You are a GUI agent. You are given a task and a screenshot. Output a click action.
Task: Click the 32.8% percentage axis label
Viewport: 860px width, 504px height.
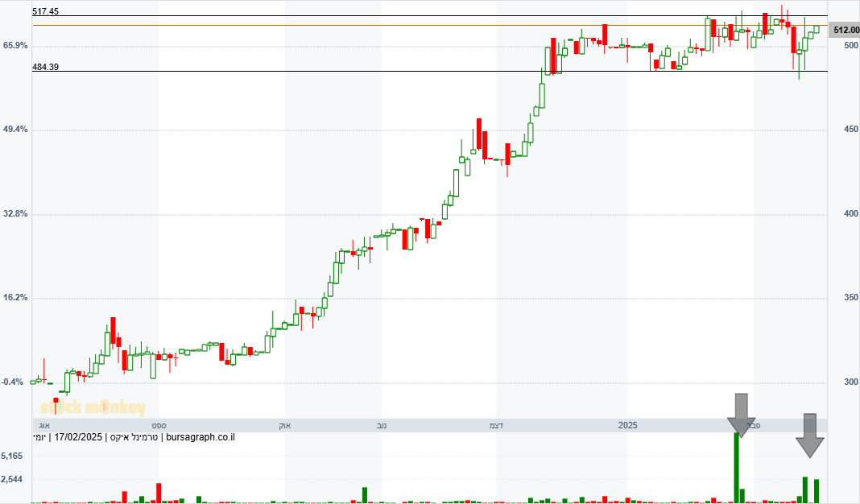click(15, 214)
